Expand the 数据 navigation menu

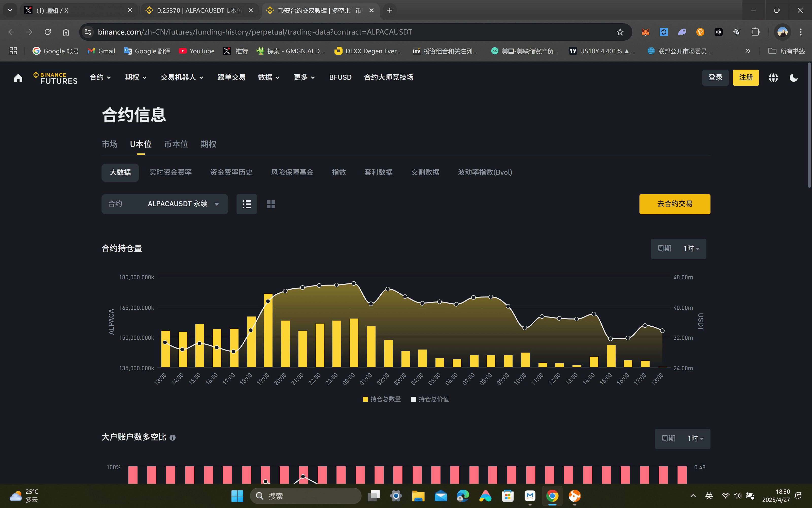[x=268, y=77]
